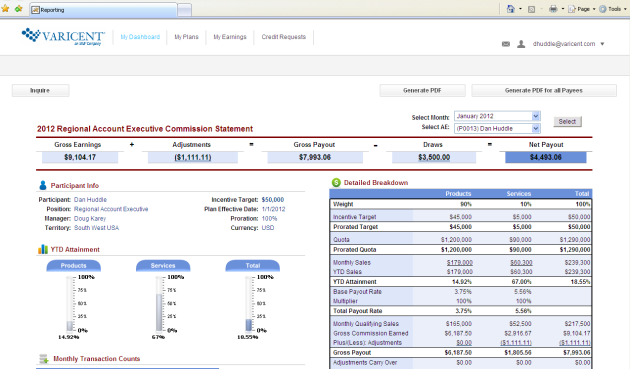
Task: Switch to the Reporting browser tab
Action: point(103,10)
